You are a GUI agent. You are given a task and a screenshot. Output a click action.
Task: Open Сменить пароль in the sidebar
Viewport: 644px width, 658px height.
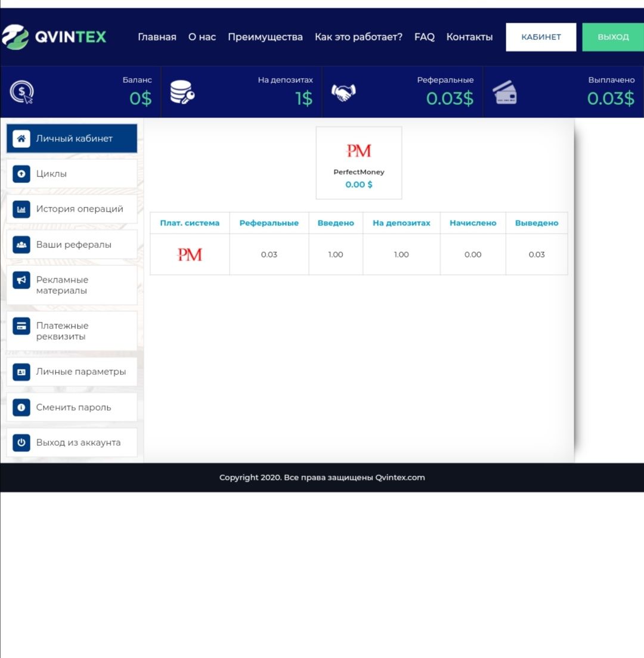[x=72, y=407]
